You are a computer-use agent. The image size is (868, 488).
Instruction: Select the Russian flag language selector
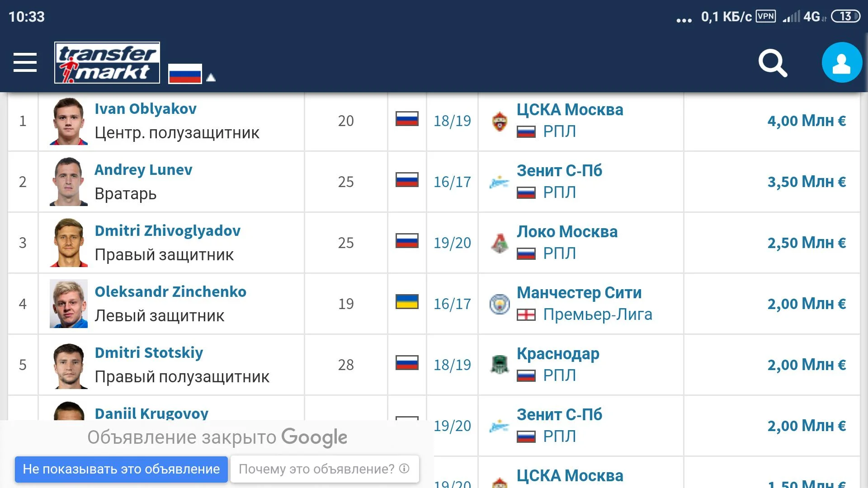click(x=185, y=73)
